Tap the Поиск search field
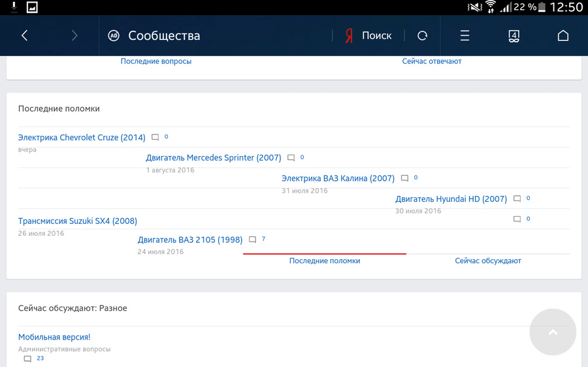The width and height of the screenshot is (588, 367). (x=376, y=36)
